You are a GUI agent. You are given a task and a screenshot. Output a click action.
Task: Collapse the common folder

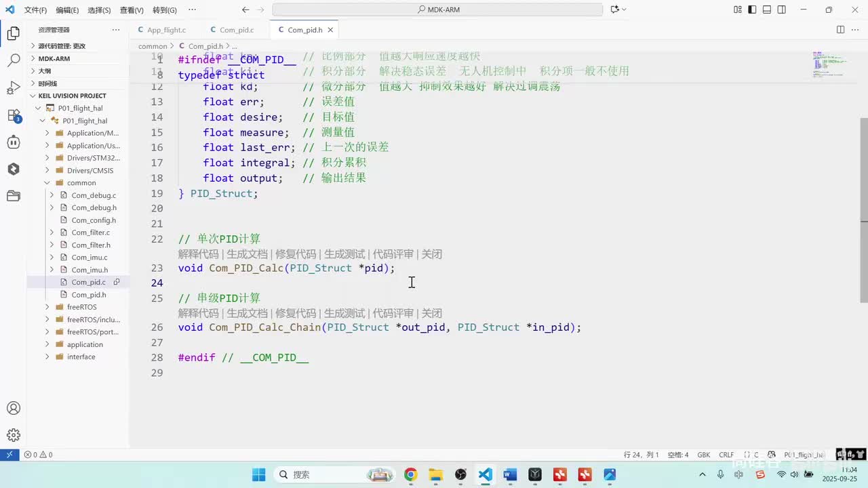[78, 183]
